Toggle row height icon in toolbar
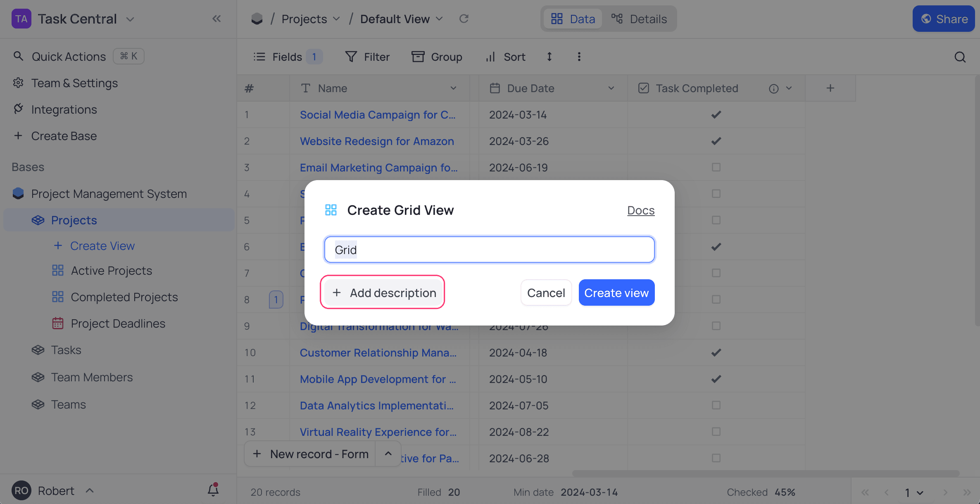 (549, 57)
